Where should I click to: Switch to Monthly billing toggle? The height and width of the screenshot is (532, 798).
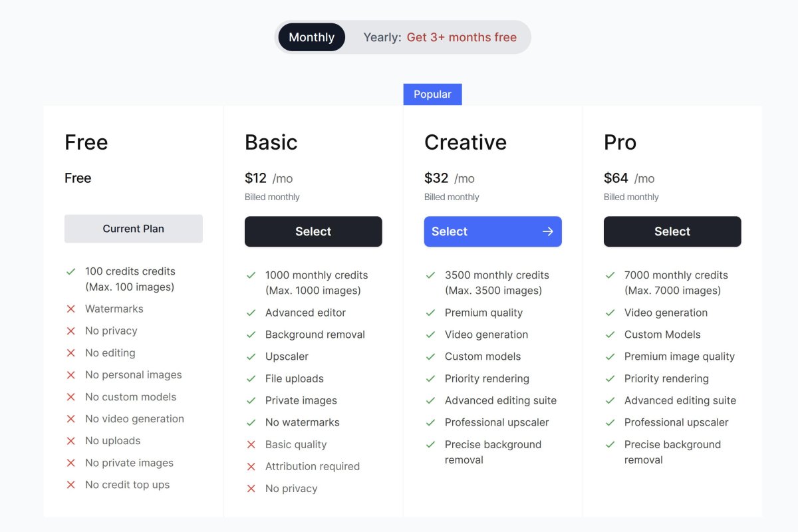(x=311, y=37)
